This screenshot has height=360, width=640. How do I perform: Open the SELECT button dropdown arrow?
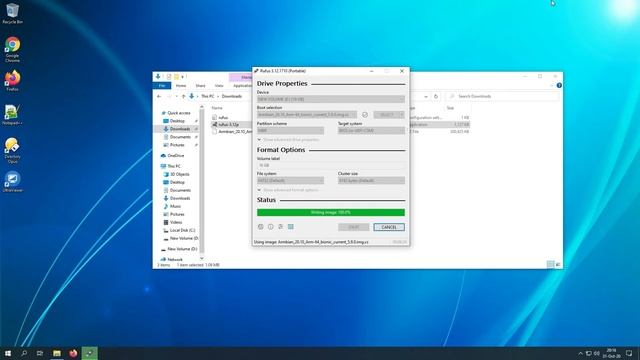(402, 115)
